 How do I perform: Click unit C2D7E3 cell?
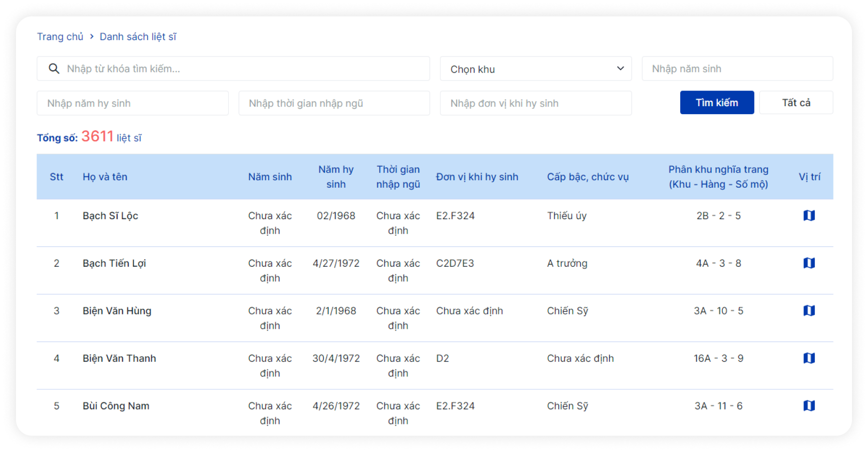point(455,263)
